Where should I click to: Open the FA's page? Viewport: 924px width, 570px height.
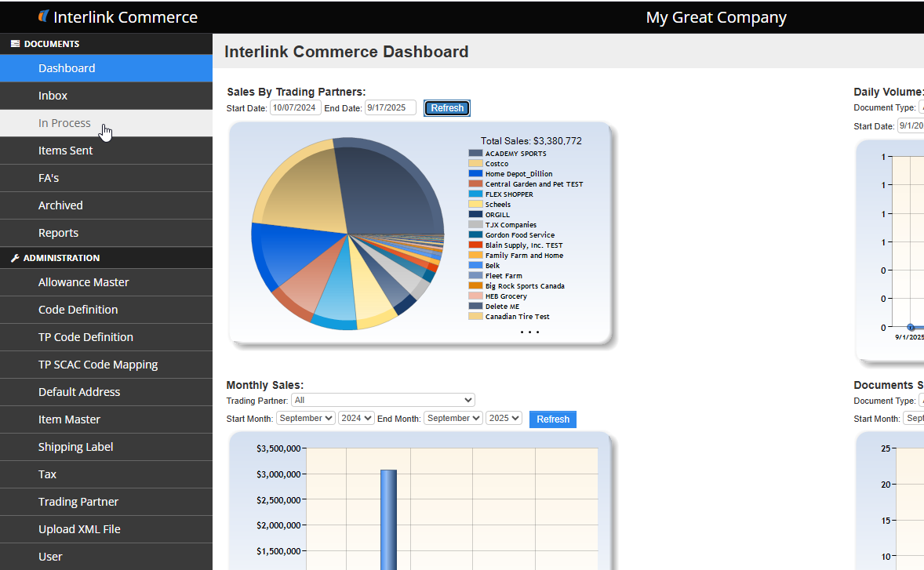click(x=106, y=178)
